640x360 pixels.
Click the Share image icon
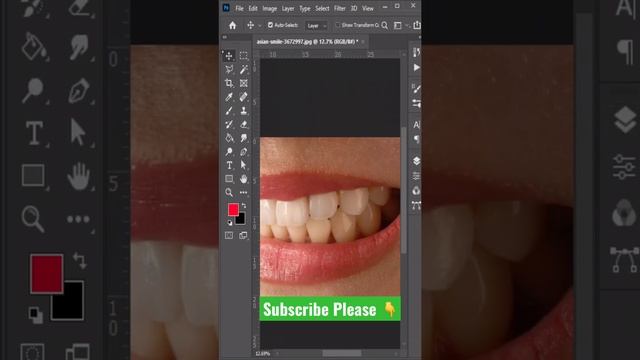(417, 25)
